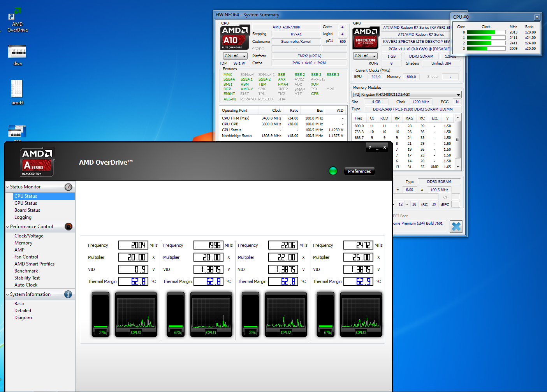
Task: Click the HWiNFO64 System Summary title bar
Action: 331,15
